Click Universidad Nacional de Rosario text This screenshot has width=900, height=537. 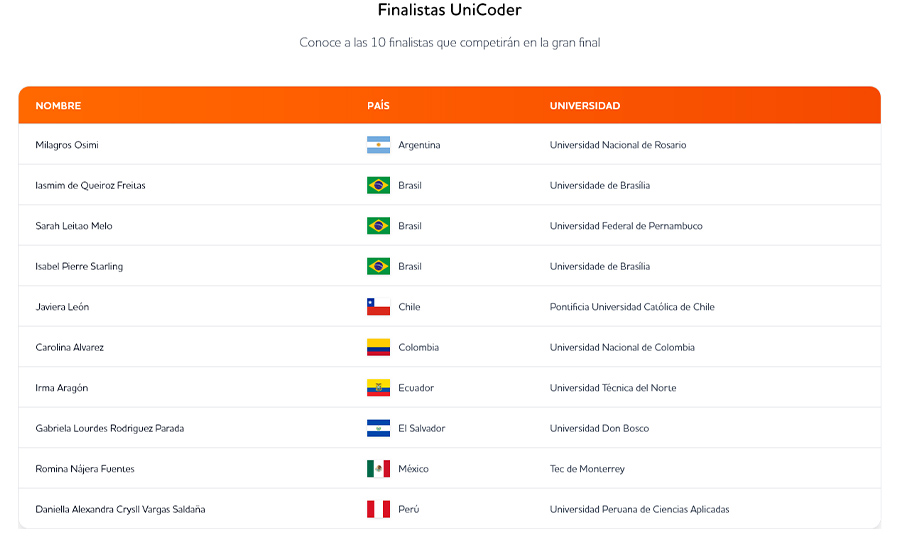[617, 145]
